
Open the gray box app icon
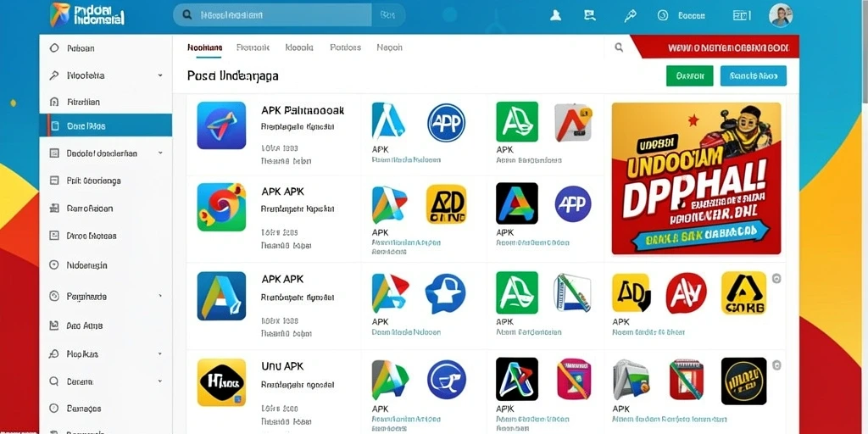point(630,381)
